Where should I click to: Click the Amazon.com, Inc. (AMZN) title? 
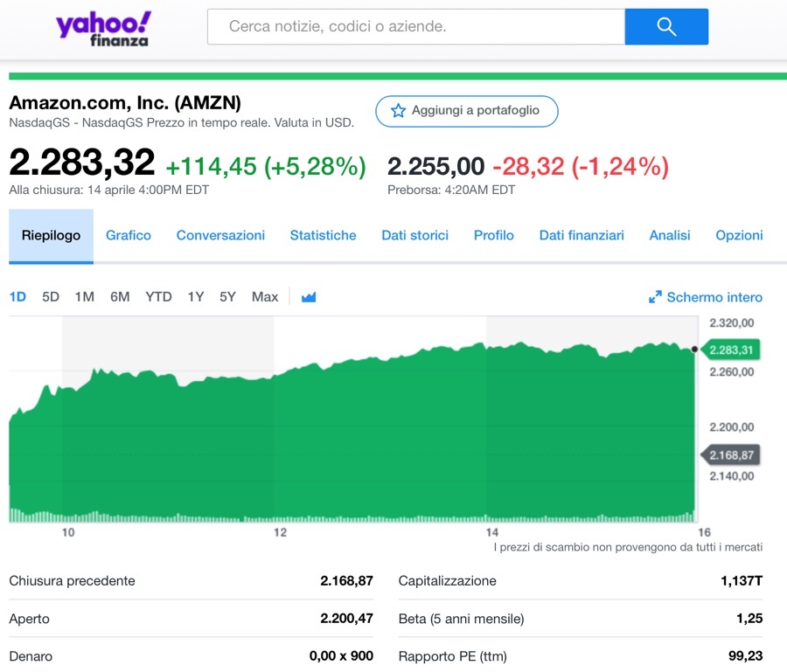tap(125, 103)
